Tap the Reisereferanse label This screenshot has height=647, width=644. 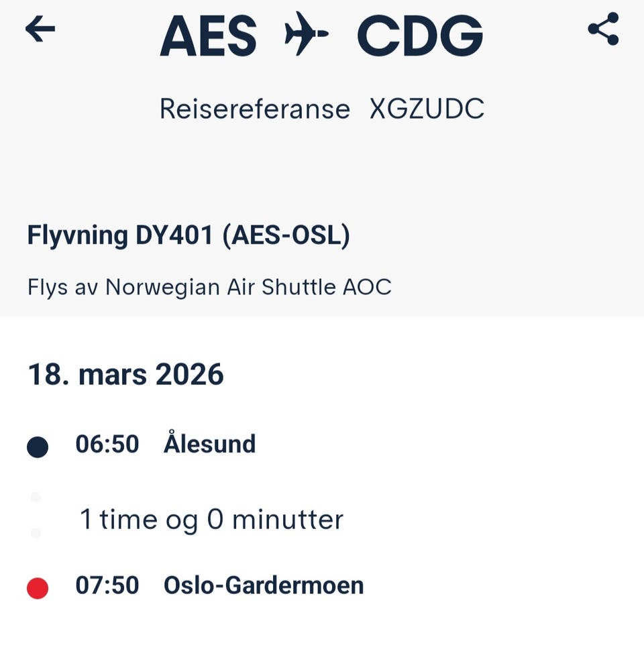point(255,109)
